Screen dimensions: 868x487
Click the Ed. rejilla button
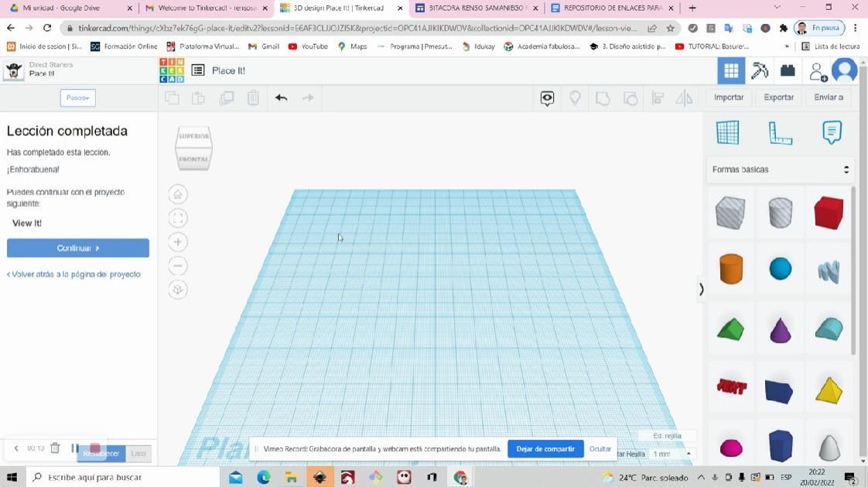(667, 436)
